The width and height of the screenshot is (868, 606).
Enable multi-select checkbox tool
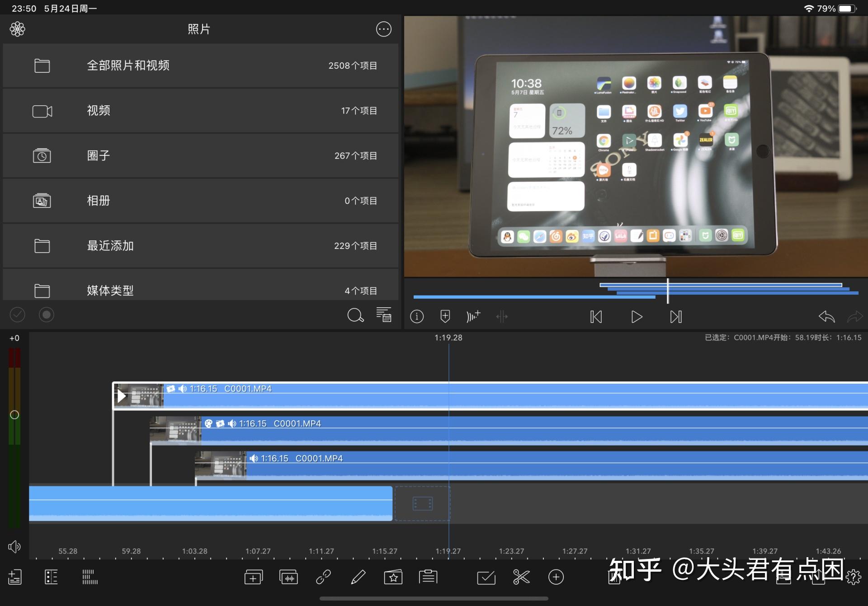pyautogui.click(x=486, y=577)
